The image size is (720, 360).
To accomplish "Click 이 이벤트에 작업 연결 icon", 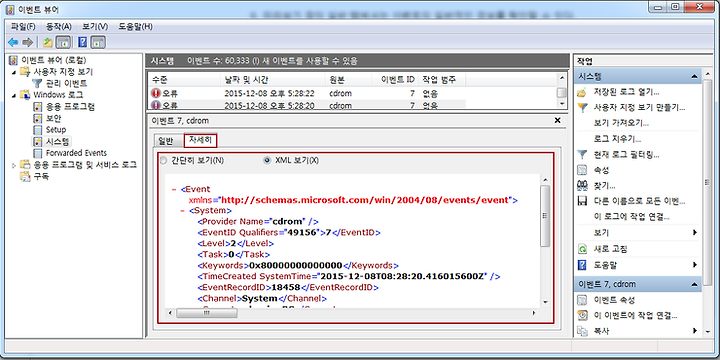I will (x=582, y=315).
